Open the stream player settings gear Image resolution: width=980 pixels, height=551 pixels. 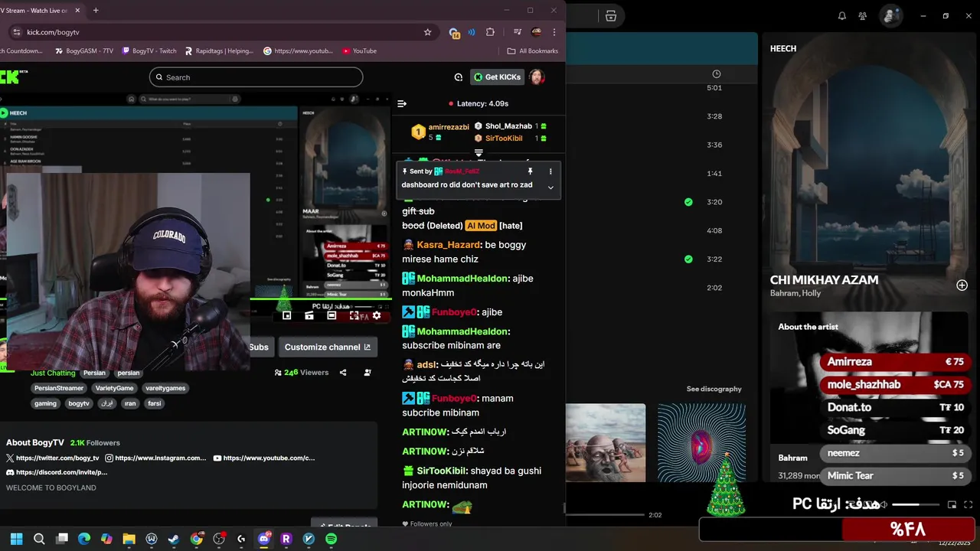coord(377,315)
